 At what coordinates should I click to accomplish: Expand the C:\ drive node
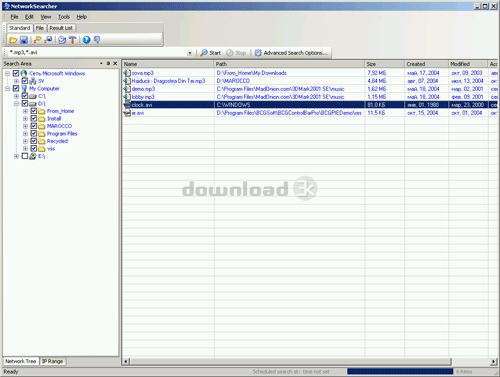click(16, 96)
